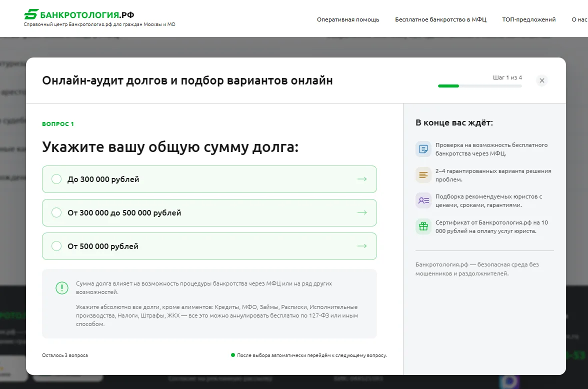Click 'безопасная среда без мошенников' footer note
The image size is (588, 389).
coord(477,269)
